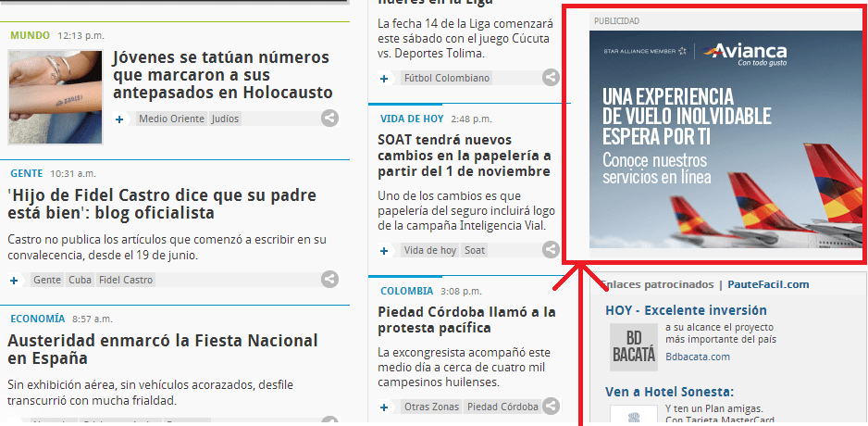Share the Fidel Castro blog article
The image size is (868, 426).
coord(330,279)
